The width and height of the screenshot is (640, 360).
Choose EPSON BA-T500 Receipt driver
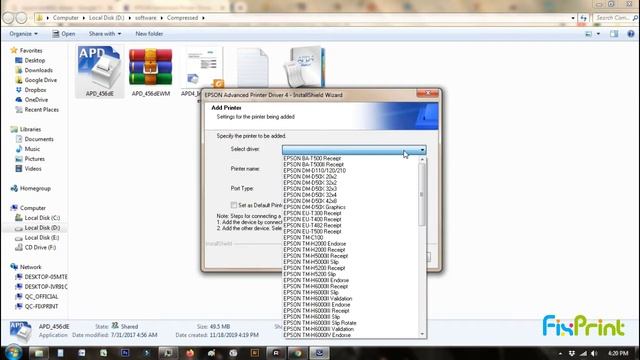point(312,158)
